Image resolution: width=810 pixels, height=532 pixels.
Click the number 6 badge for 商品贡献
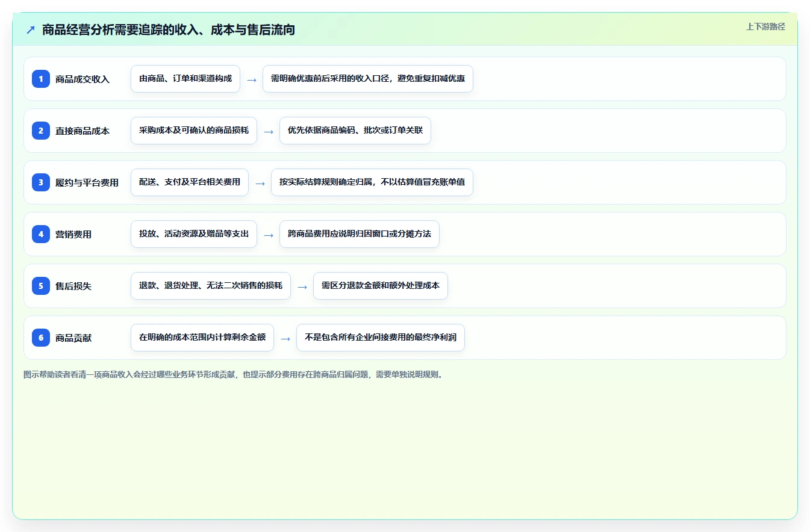(x=41, y=338)
